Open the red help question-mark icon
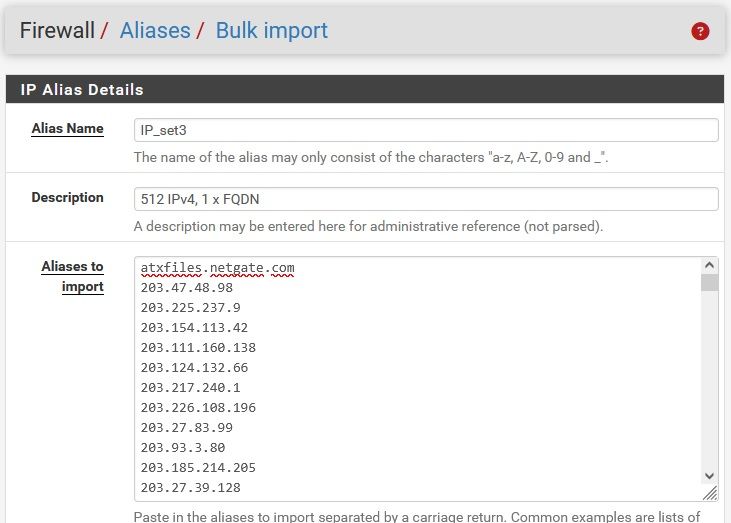This screenshot has height=523, width=731. (x=700, y=31)
